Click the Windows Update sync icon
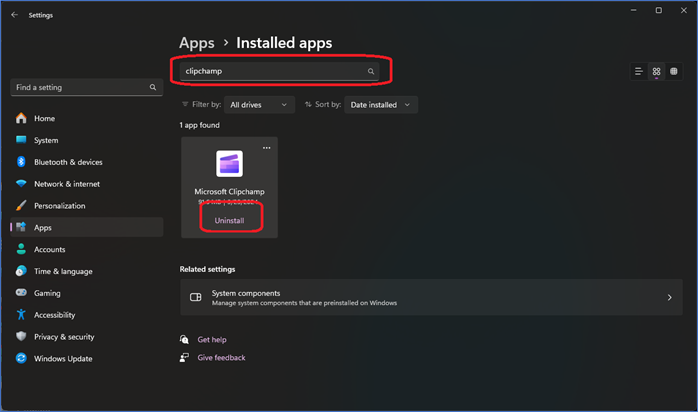The width and height of the screenshot is (698, 412). (x=21, y=358)
